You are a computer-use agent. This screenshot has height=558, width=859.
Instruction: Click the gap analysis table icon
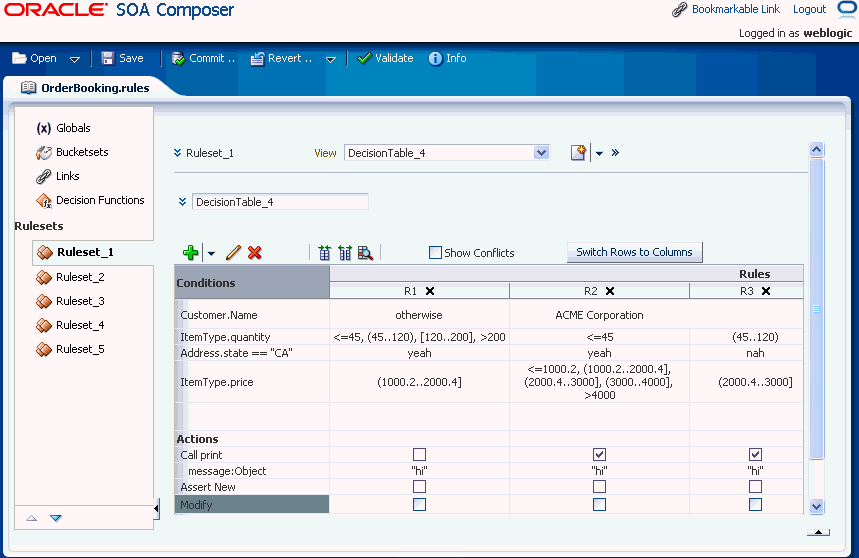click(324, 252)
